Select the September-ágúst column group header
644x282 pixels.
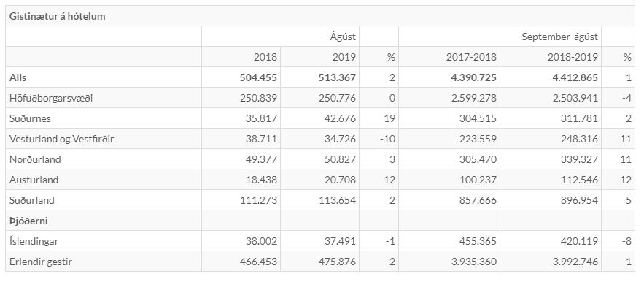[560, 37]
